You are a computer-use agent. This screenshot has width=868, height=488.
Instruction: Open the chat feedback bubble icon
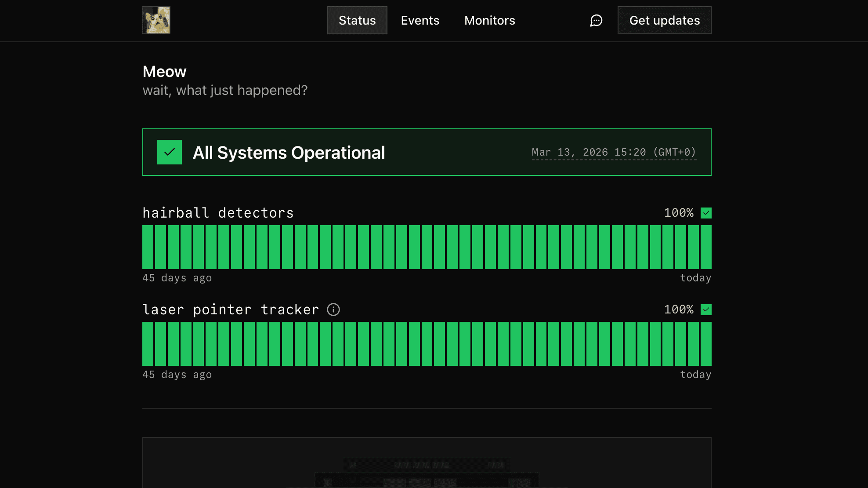click(596, 20)
